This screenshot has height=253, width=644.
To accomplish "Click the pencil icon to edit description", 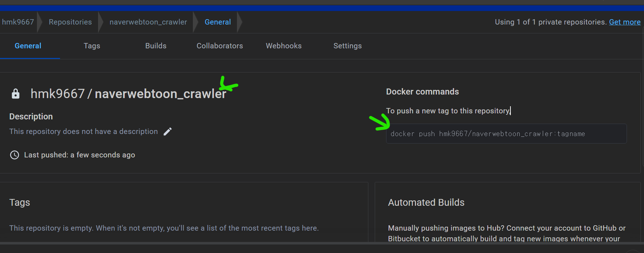I will point(168,131).
